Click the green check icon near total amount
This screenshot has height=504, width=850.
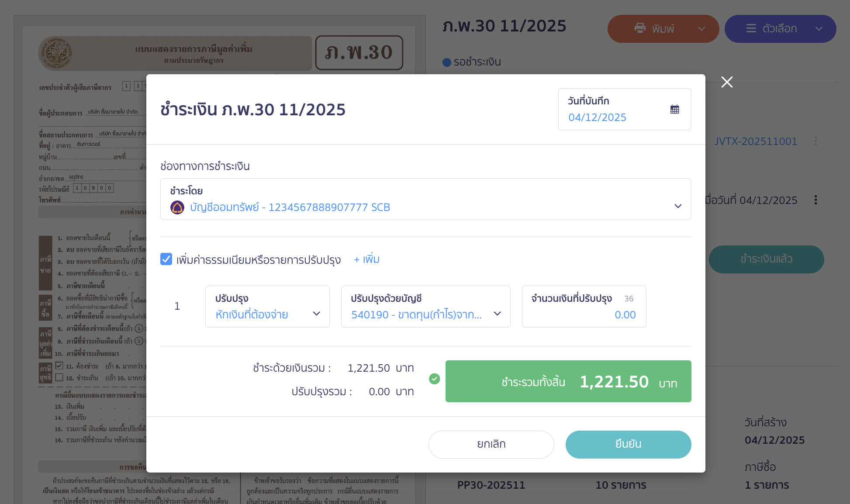pyautogui.click(x=434, y=379)
